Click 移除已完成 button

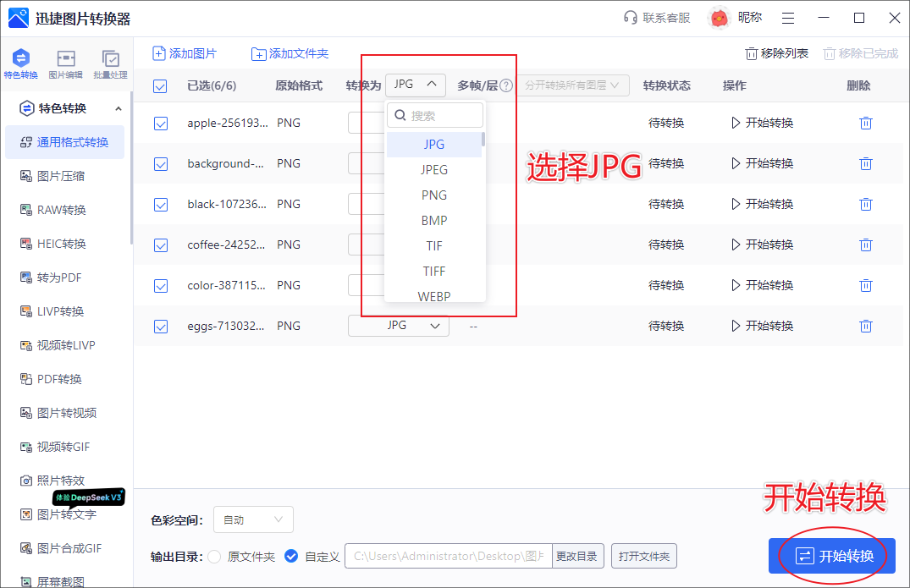point(861,54)
